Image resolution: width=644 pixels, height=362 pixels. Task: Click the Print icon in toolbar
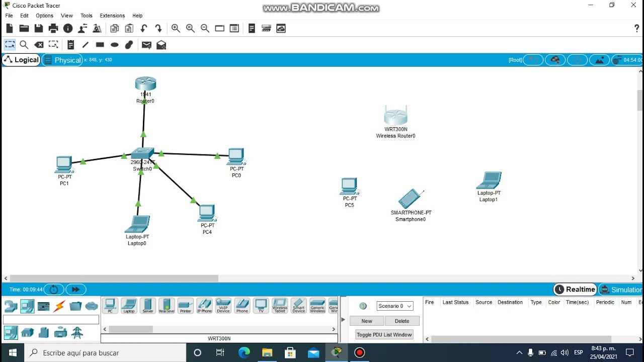53,29
